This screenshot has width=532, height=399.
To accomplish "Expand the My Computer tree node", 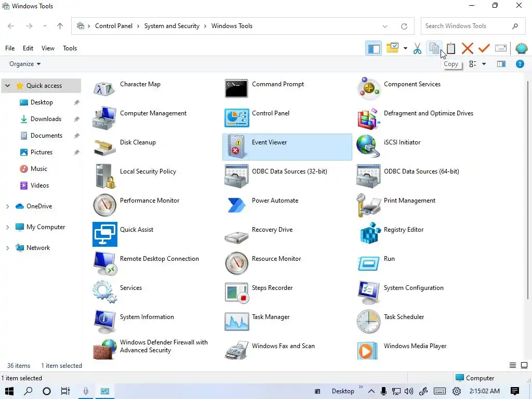I will (x=7, y=227).
